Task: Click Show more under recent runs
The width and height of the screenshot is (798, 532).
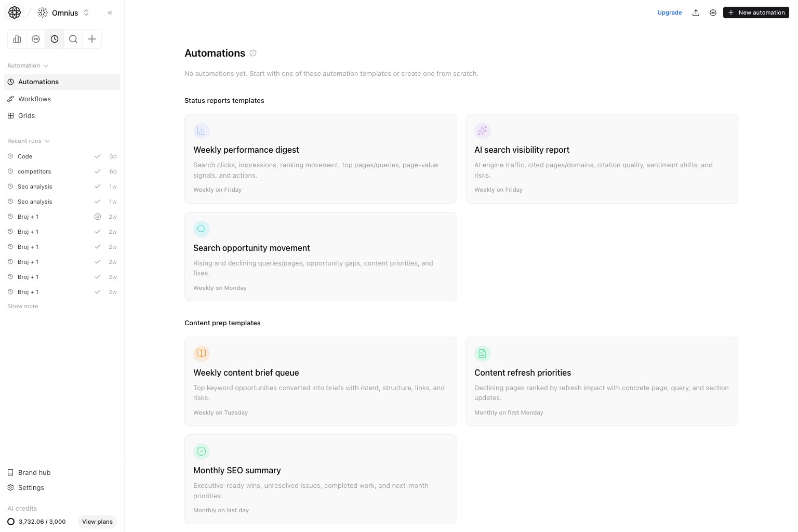Action: pyautogui.click(x=23, y=306)
